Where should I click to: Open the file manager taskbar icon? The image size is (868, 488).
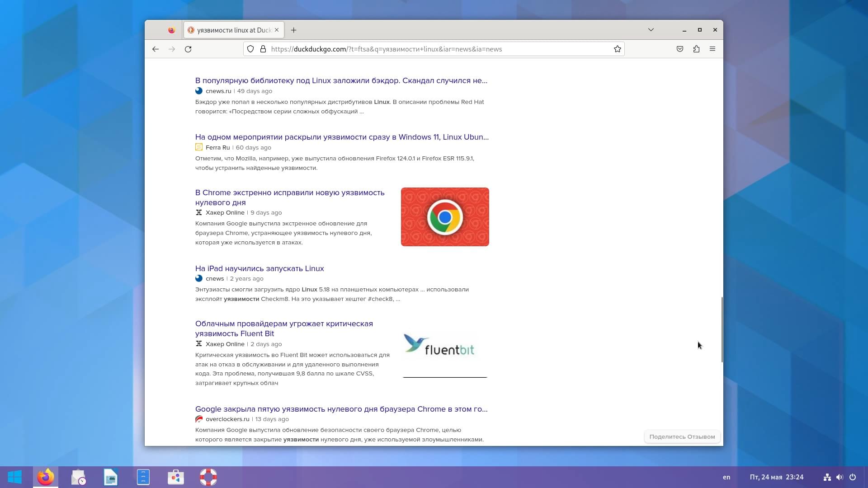pyautogui.click(x=143, y=477)
